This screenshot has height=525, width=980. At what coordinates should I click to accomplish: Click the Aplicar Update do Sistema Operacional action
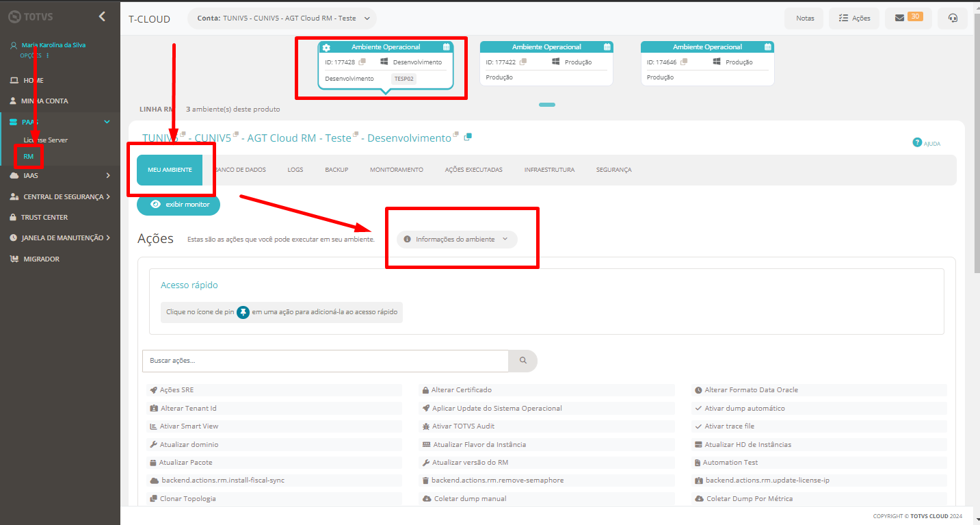(x=546, y=409)
